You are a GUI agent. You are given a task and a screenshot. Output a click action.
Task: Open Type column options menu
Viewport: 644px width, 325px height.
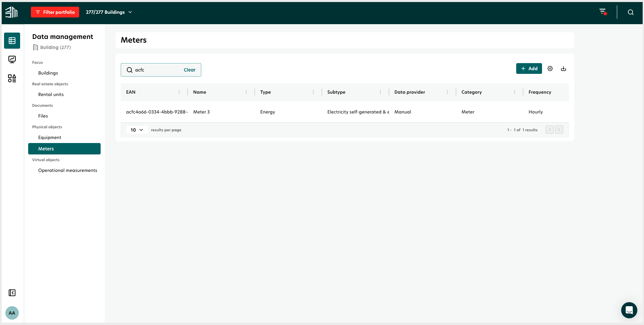coord(313,92)
